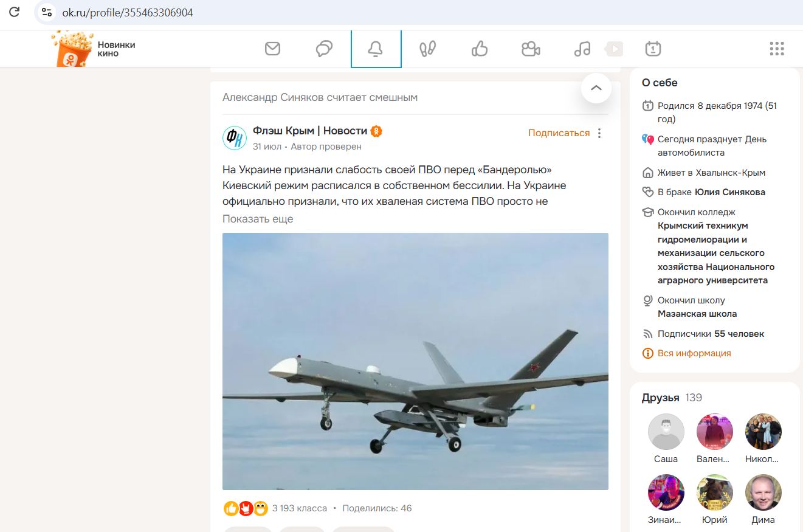The height and width of the screenshot is (532, 803).
Task: Open the friend avatar labeled Зинаи...
Action: [666, 492]
